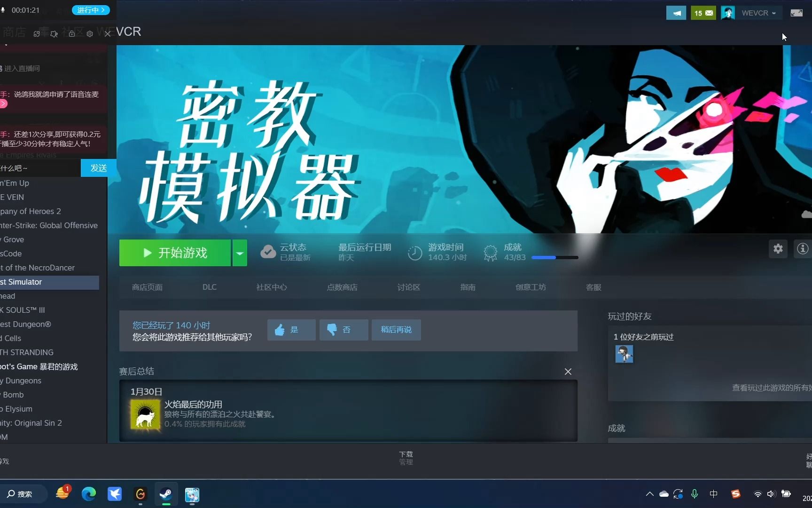The image size is (812, 508).
Task: Select CODE VEIN in library list
Action: pyautogui.click(x=49, y=197)
